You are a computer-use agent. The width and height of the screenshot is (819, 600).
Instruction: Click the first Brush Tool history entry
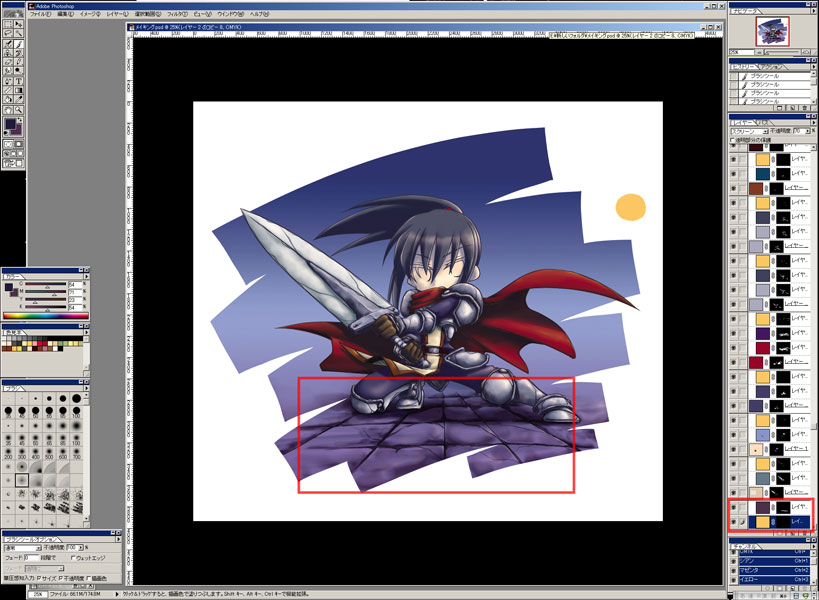click(x=770, y=76)
